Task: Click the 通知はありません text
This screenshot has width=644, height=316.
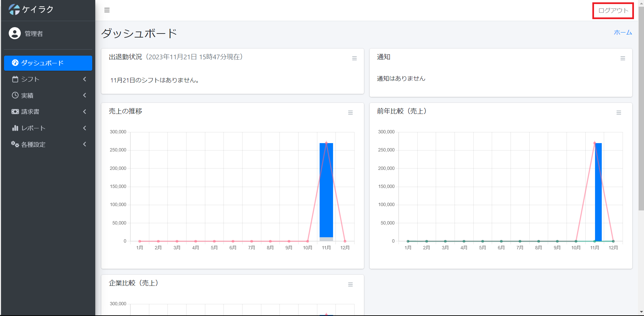Action: [x=401, y=78]
